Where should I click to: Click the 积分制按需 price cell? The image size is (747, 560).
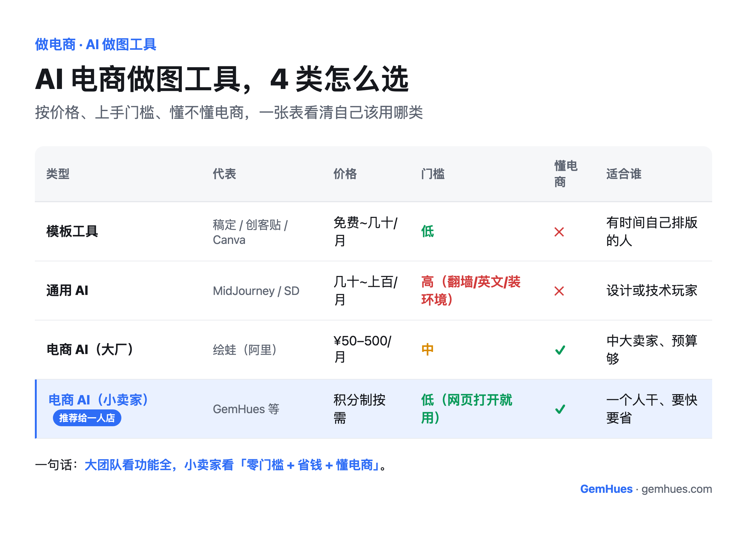[x=359, y=409]
